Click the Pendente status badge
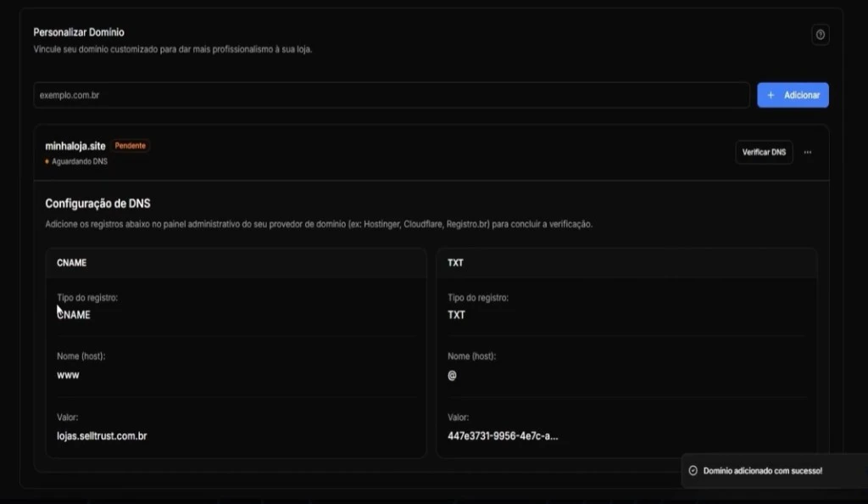Screen dimensions: 868x504 click(131, 145)
